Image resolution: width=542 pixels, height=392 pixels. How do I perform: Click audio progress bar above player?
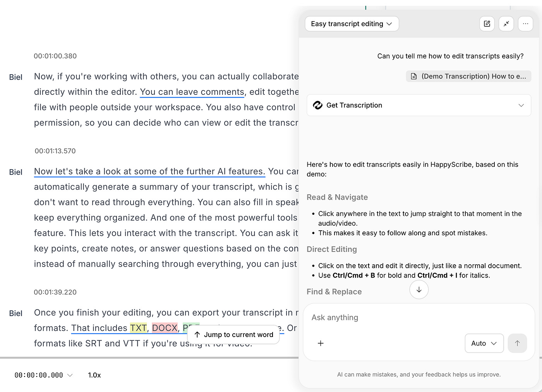149,358
